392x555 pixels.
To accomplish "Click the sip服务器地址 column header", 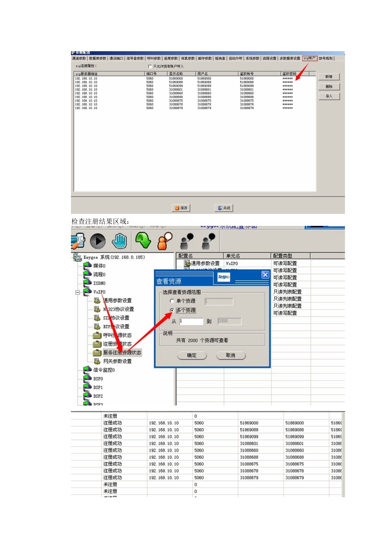I will (109, 74).
